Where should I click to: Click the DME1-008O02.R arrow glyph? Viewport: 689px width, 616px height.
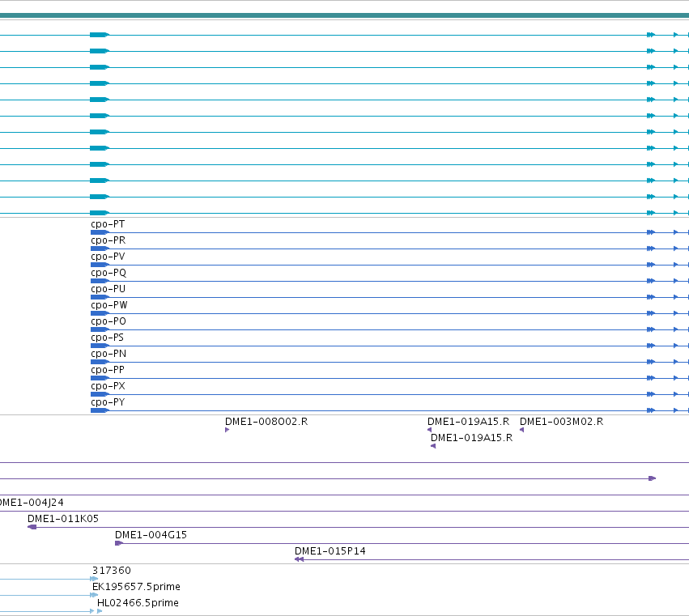point(228,430)
